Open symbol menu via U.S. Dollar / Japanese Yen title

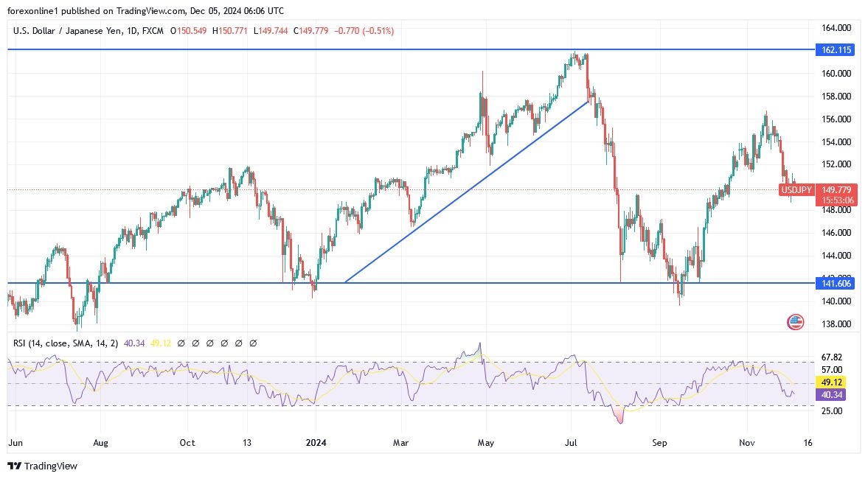[69, 31]
